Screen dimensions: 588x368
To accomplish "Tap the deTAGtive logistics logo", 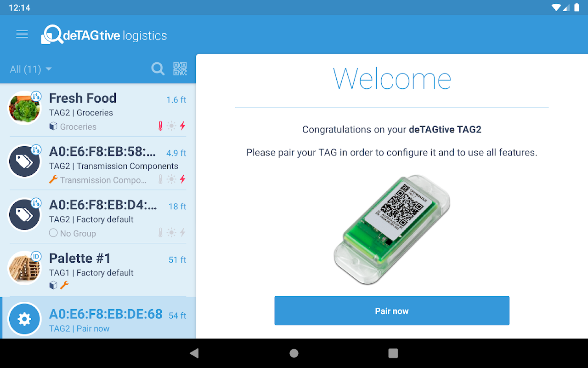I will pos(104,35).
